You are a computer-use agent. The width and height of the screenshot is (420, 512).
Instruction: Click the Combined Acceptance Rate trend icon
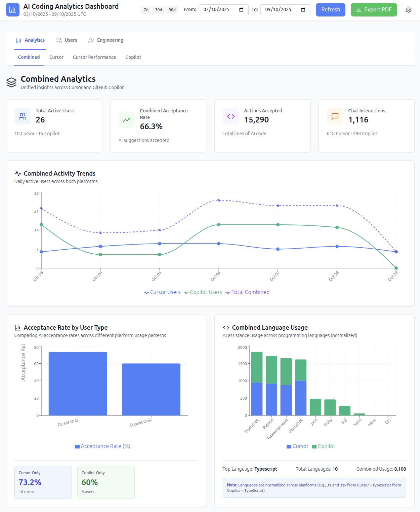[x=127, y=120]
